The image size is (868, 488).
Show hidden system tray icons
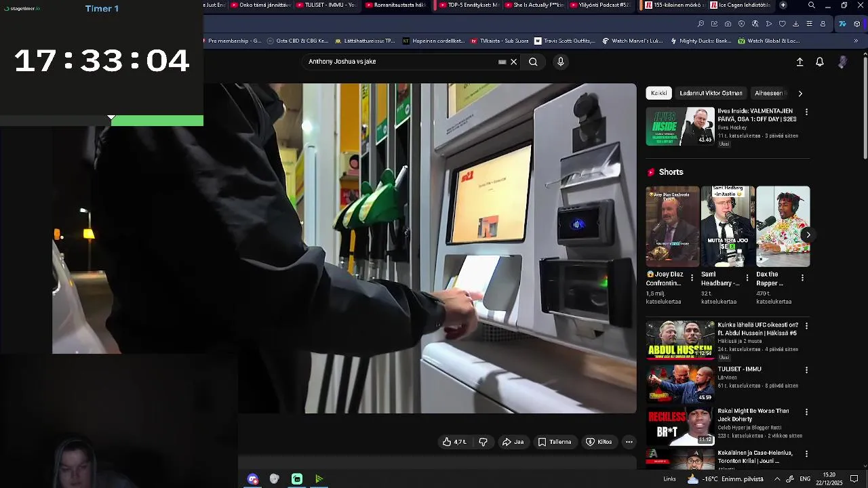point(777,479)
